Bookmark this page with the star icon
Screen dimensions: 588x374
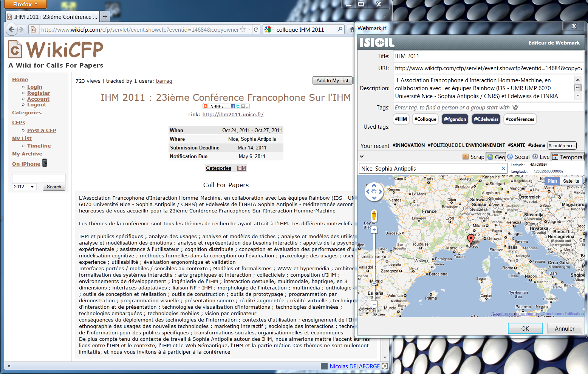(x=243, y=29)
